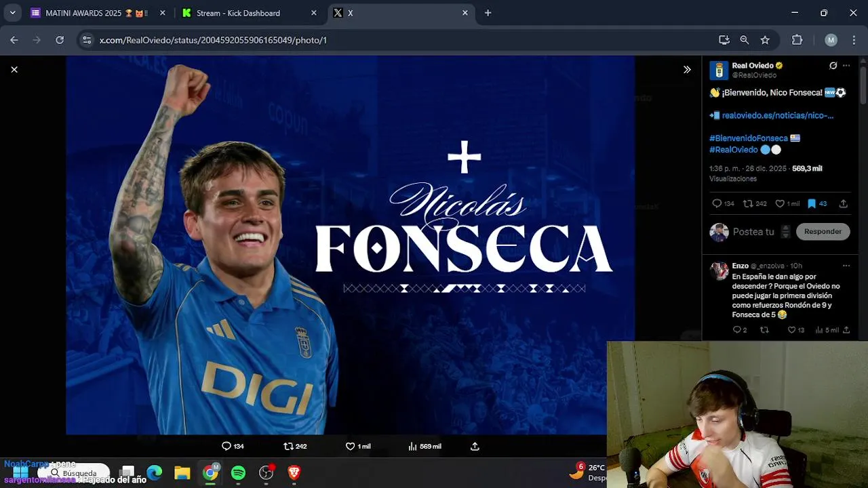868x488 pixels.
Task: Open Enzo's profile avatar
Action: click(x=719, y=271)
